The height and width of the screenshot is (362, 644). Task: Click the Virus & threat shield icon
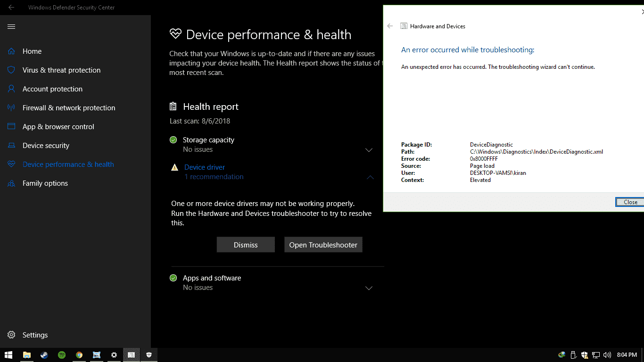pyautogui.click(x=11, y=70)
